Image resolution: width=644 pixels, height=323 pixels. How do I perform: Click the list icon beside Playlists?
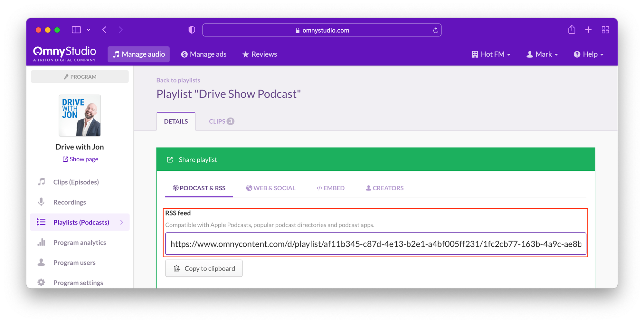click(x=41, y=222)
